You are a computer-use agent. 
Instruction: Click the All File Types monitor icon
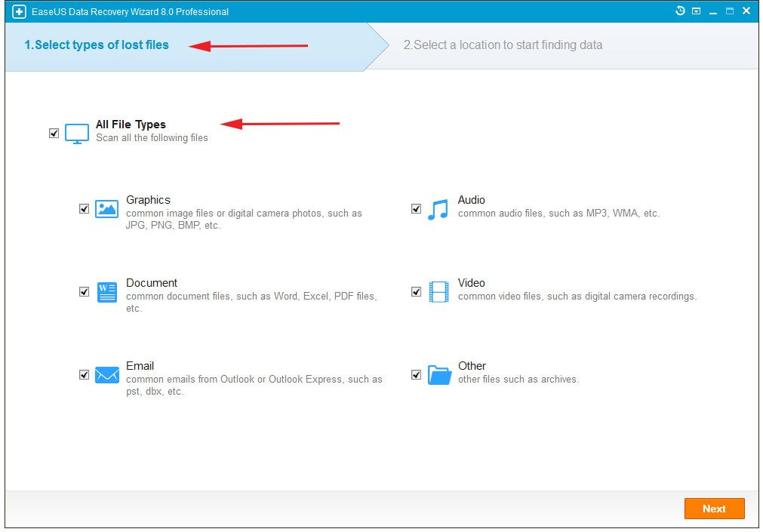coord(76,134)
